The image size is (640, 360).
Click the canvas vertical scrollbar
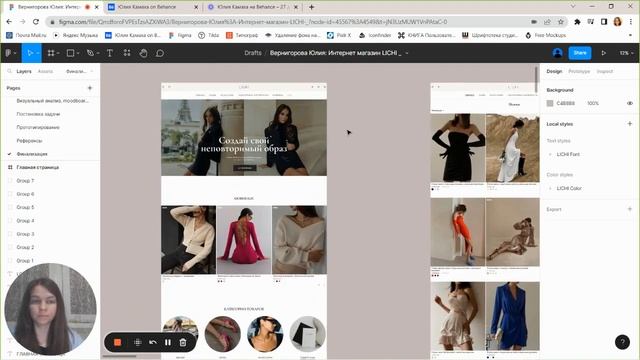536,79
